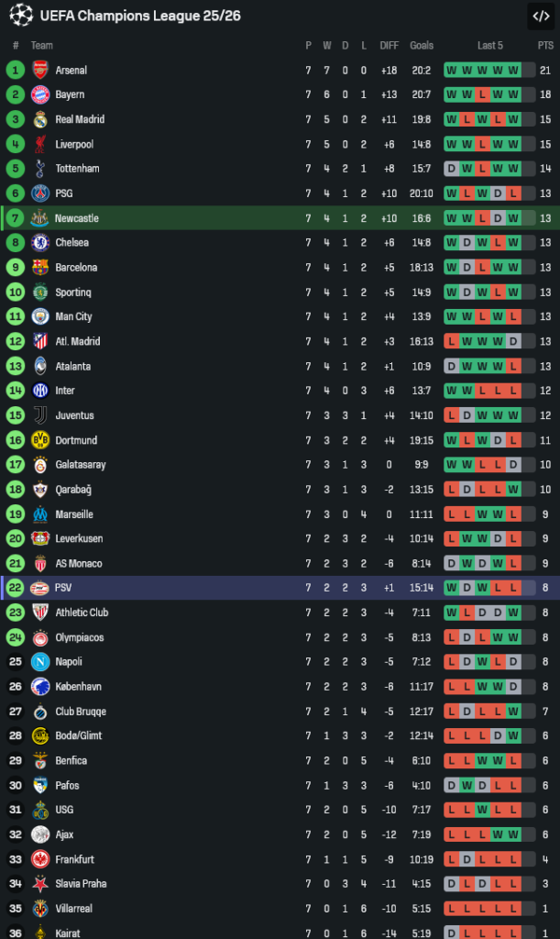Sort table by PTS column header
560x939 pixels.
545,45
